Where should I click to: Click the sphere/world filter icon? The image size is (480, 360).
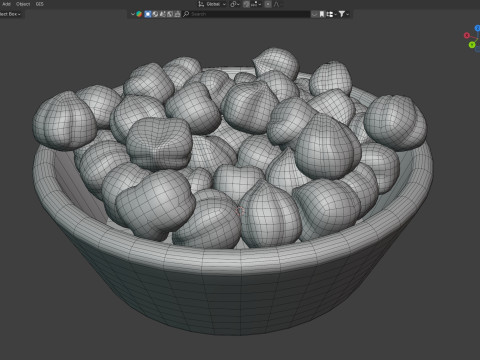[155, 14]
